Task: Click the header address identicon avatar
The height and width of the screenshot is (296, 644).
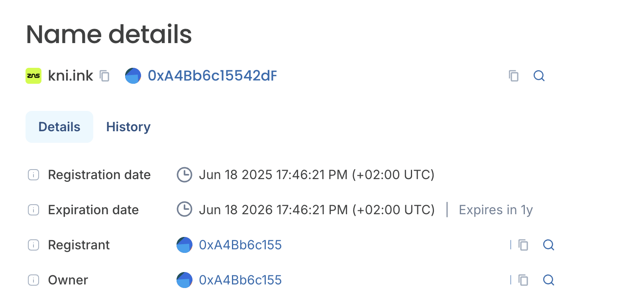Action: tap(133, 76)
